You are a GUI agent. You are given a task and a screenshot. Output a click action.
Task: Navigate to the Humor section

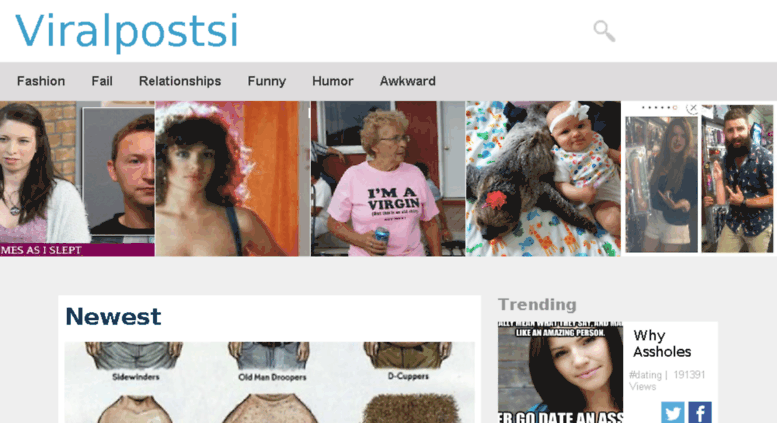[333, 81]
